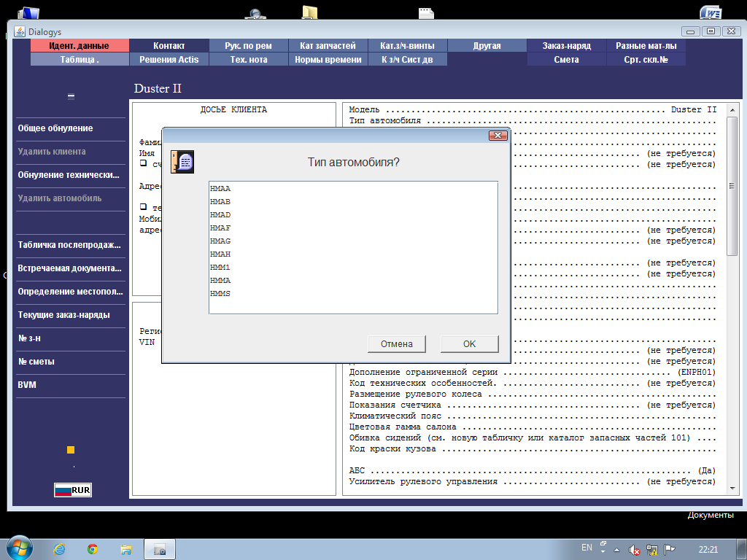This screenshot has height=560, width=747.
Task: Click Обнуление технически… in the sidebar
Action: (x=71, y=175)
